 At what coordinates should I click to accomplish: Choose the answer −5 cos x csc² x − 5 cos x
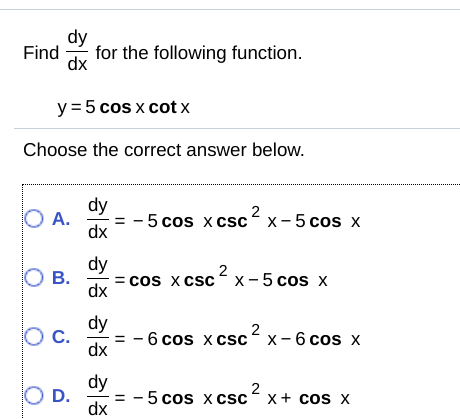(x=237, y=219)
